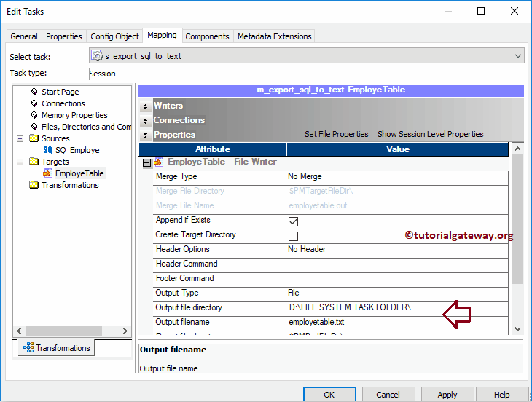Click Show Session Level Properties link
532x402 pixels.
[431, 134]
